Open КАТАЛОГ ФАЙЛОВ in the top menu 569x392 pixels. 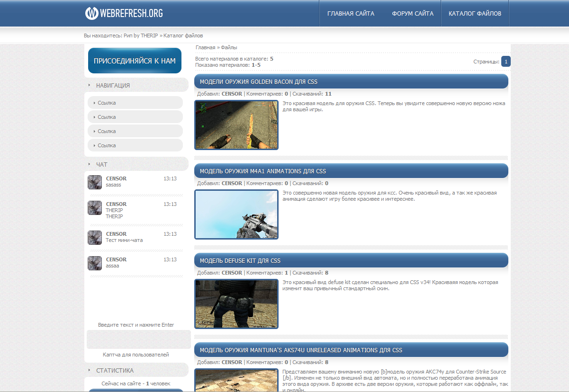pyautogui.click(x=475, y=14)
